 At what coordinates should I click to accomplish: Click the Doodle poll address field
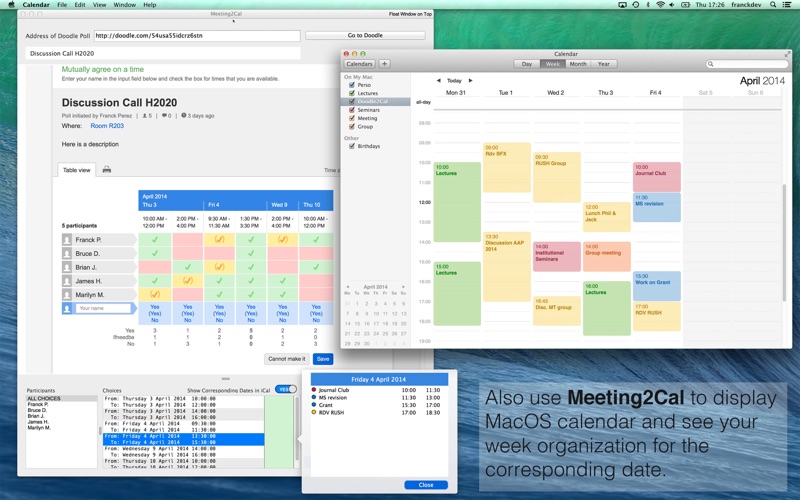(197, 36)
